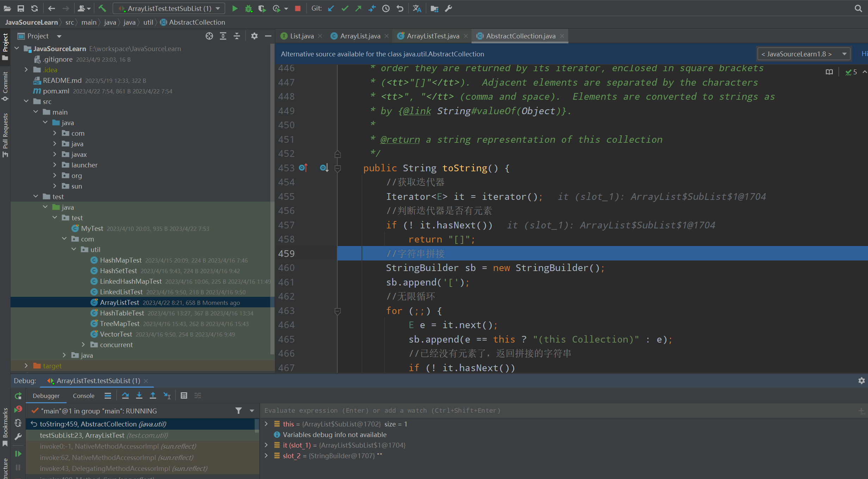Click the green Run button in toolbar
The width and height of the screenshot is (868, 479).
235,8
